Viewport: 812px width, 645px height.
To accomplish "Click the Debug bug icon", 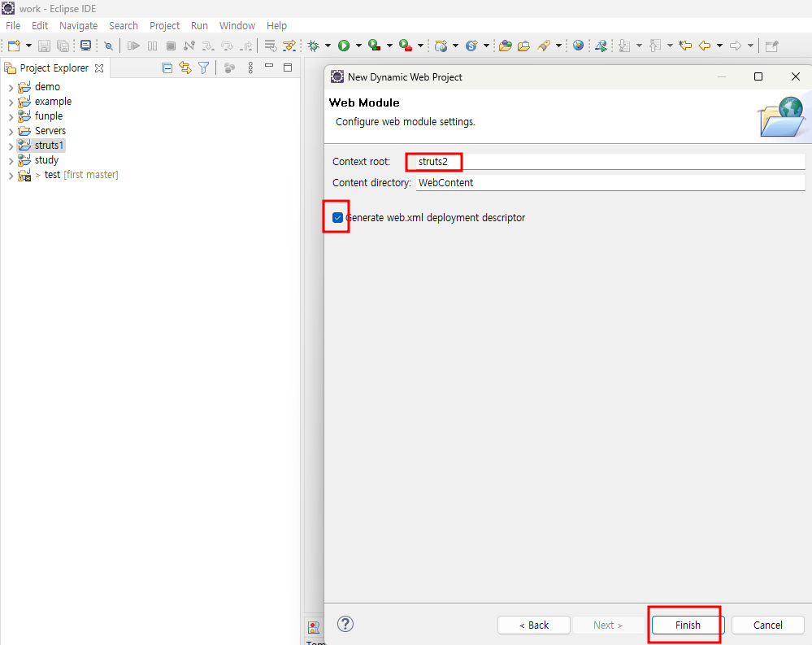I will tap(313, 46).
